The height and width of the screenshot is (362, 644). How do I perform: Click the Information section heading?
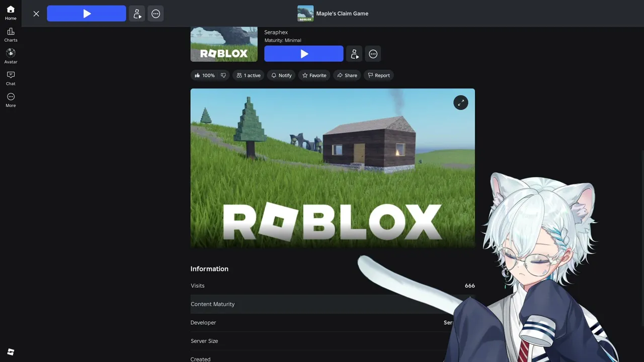(209, 269)
